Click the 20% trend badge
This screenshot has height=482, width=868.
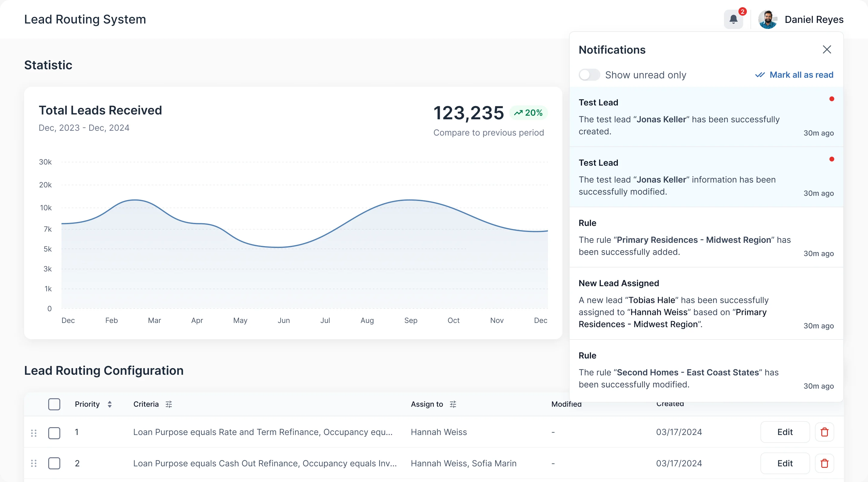coord(528,113)
